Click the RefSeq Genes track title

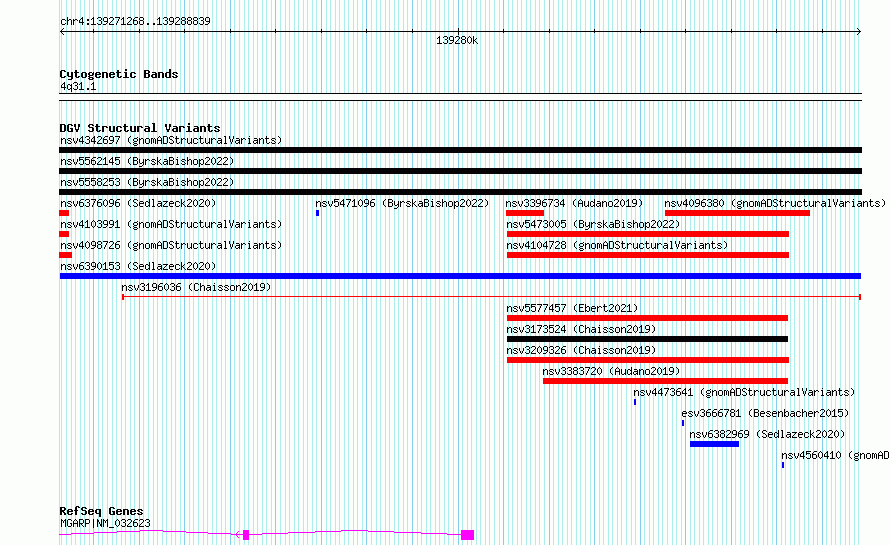click(101, 511)
